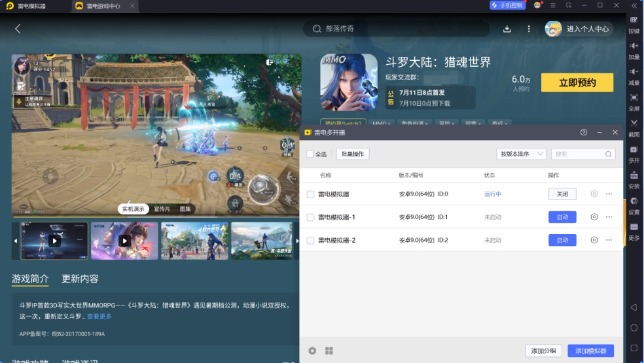Click the search magnifier in 雷电多开器
The image size is (644, 363).
(608, 154)
